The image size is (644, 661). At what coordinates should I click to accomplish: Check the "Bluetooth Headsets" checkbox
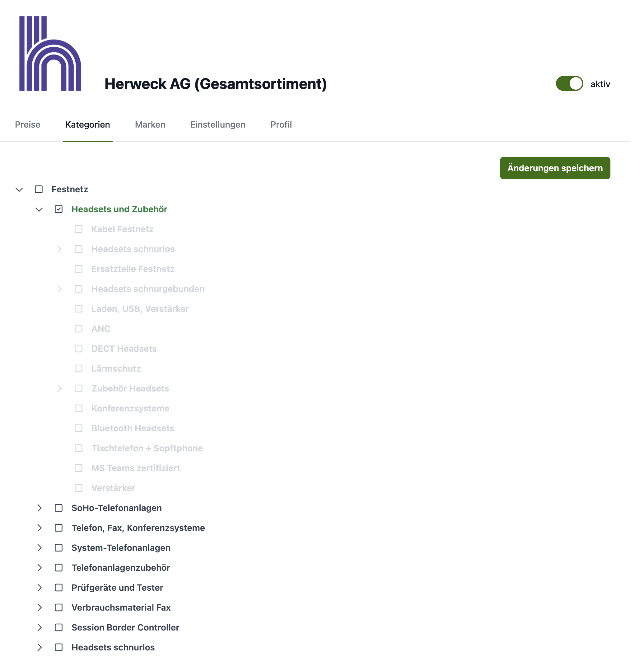pos(78,428)
